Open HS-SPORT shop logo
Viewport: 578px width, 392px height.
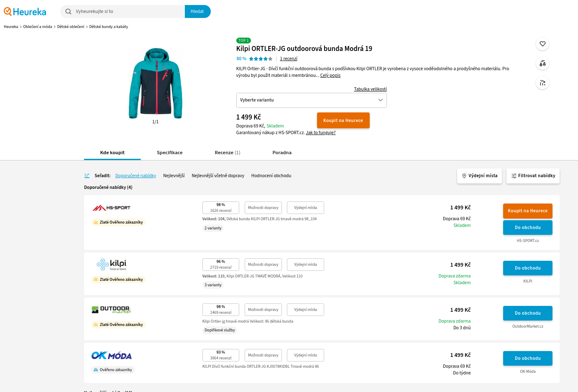[x=111, y=208]
